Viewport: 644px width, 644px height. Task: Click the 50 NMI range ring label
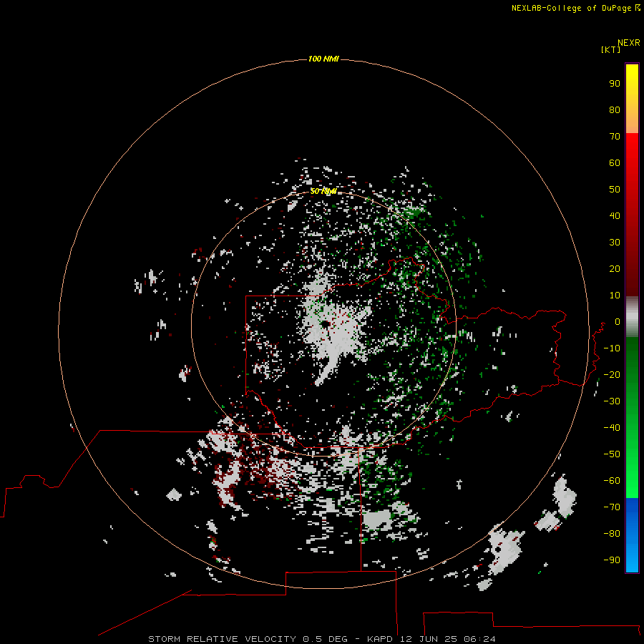pyautogui.click(x=323, y=191)
